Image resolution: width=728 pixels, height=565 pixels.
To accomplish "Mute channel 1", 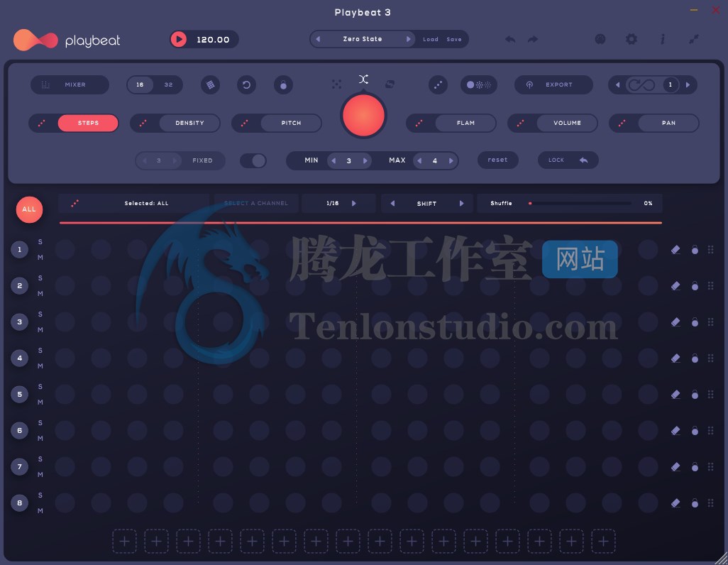I will coord(40,258).
